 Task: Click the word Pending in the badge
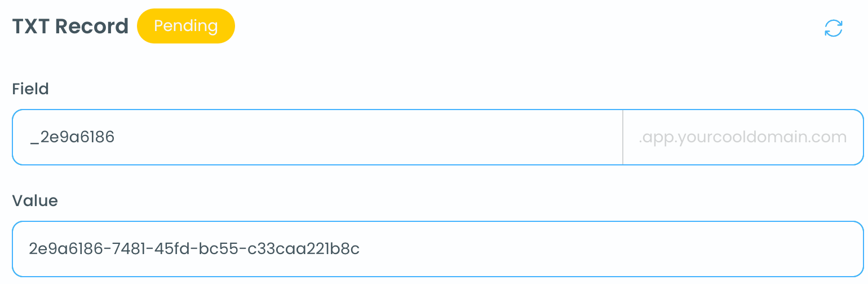(185, 26)
